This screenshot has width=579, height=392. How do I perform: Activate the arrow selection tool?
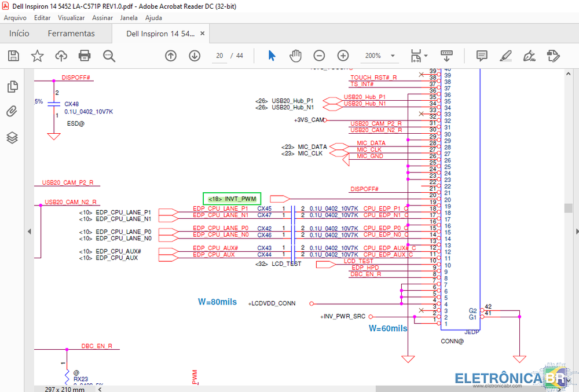point(272,56)
